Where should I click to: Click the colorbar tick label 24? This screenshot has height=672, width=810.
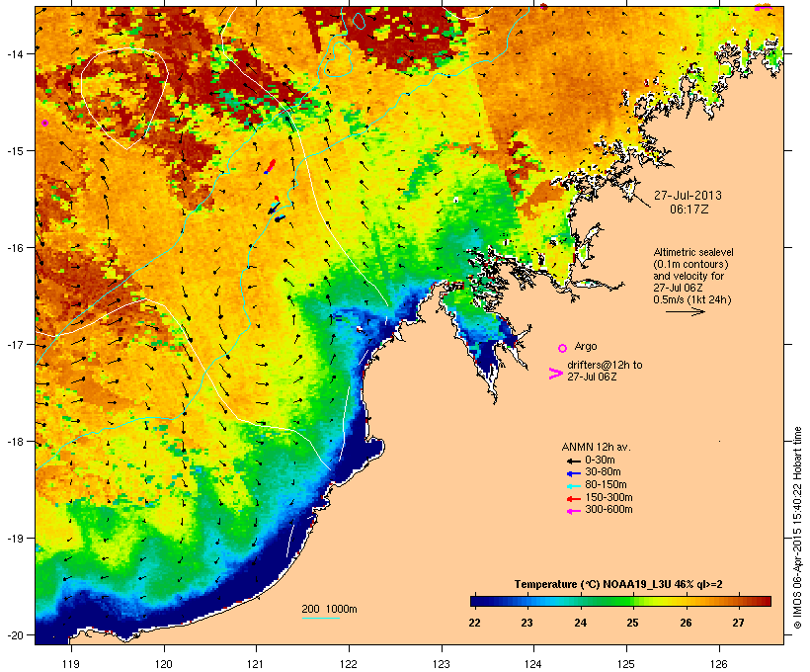580,623
